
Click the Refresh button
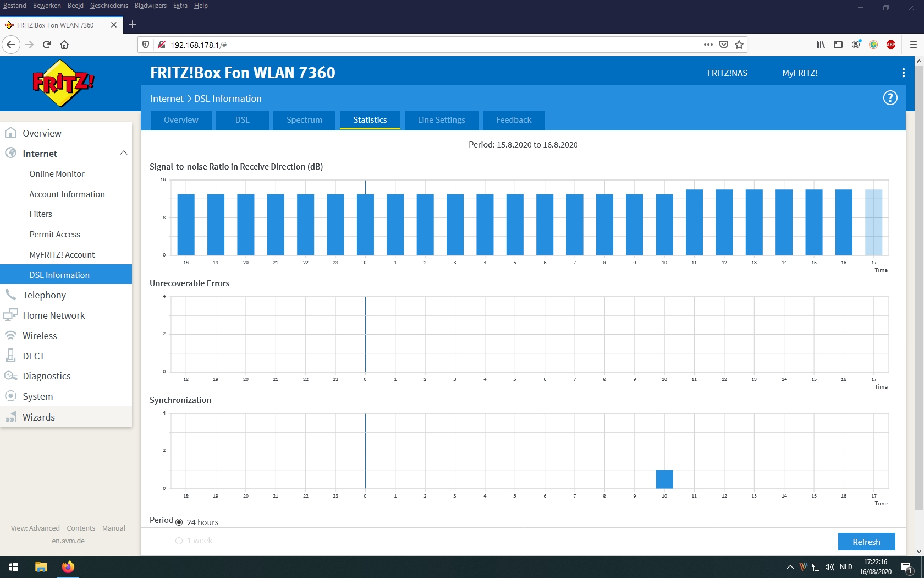pyautogui.click(x=866, y=542)
